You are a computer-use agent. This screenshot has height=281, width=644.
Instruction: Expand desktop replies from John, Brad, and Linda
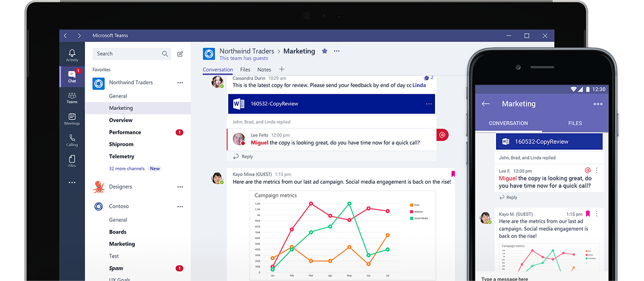click(262, 122)
